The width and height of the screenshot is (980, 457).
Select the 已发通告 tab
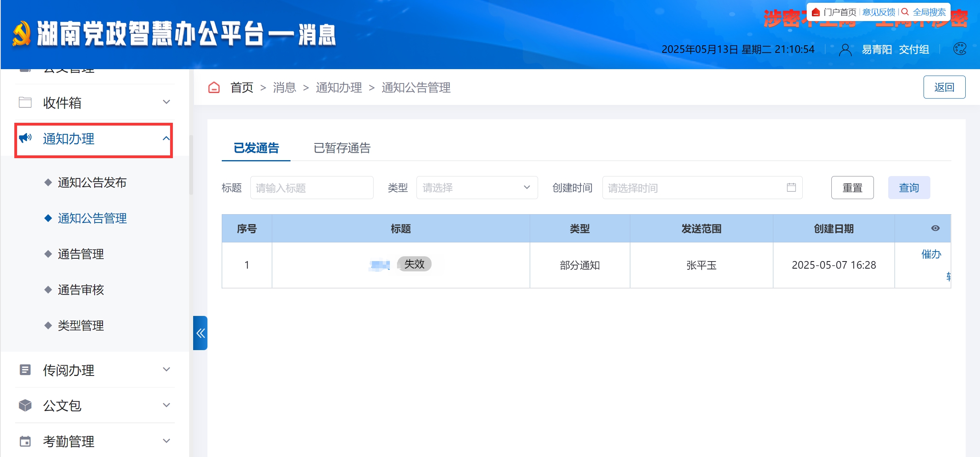(x=256, y=148)
